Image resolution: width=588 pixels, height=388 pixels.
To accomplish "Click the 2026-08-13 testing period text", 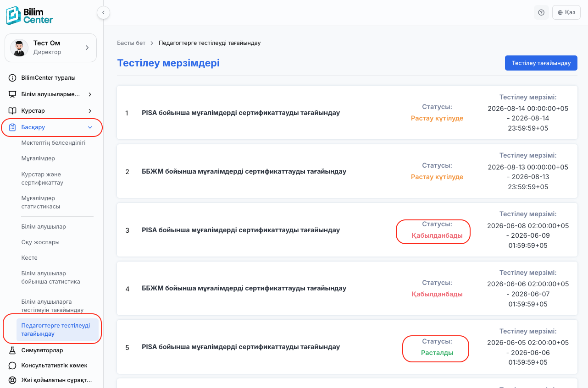I will click(528, 177).
